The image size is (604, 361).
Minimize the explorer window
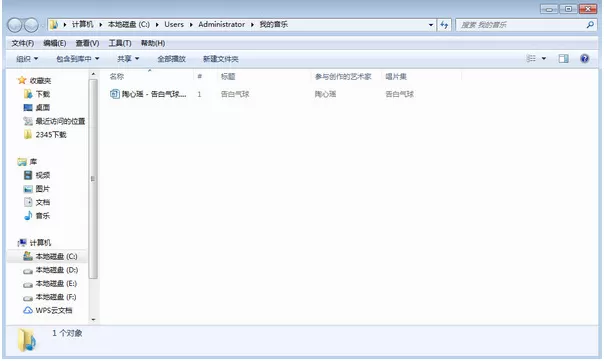pos(549,9)
